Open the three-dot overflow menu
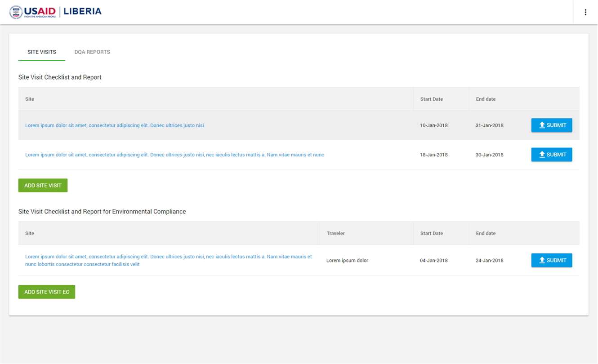598x364 pixels. click(585, 12)
